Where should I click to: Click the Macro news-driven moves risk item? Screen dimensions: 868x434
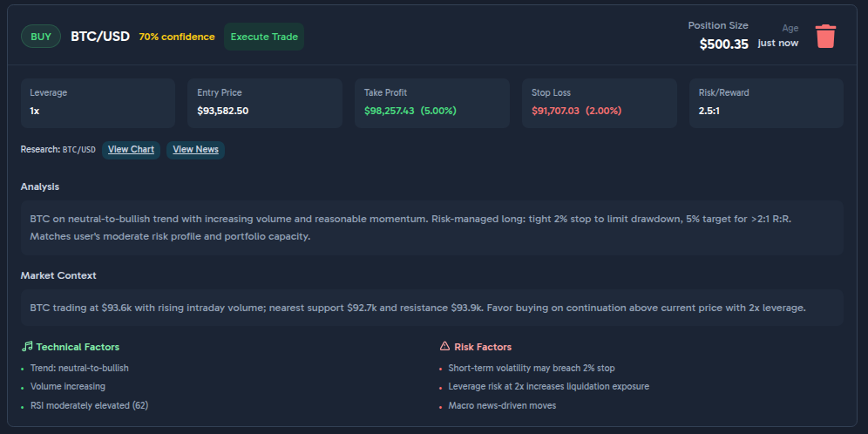coord(502,405)
